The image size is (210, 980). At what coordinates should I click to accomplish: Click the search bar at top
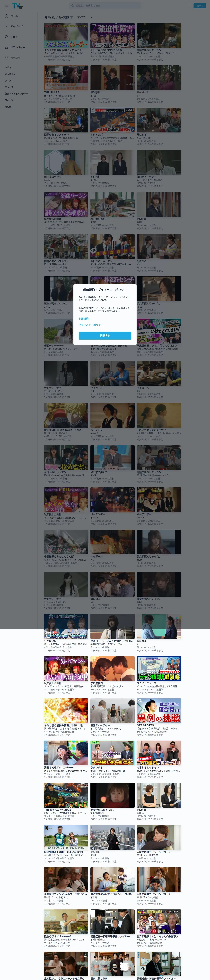105,6
